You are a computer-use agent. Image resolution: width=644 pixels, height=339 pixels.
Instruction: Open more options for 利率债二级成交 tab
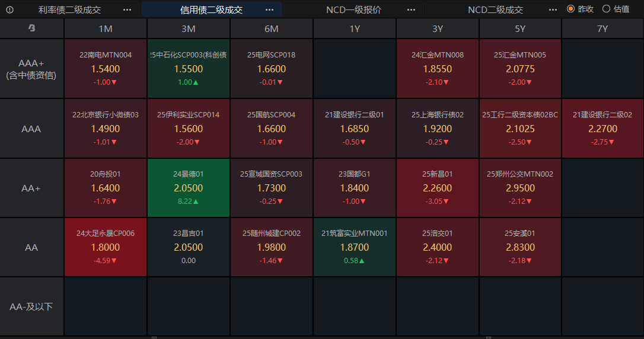[x=127, y=9]
